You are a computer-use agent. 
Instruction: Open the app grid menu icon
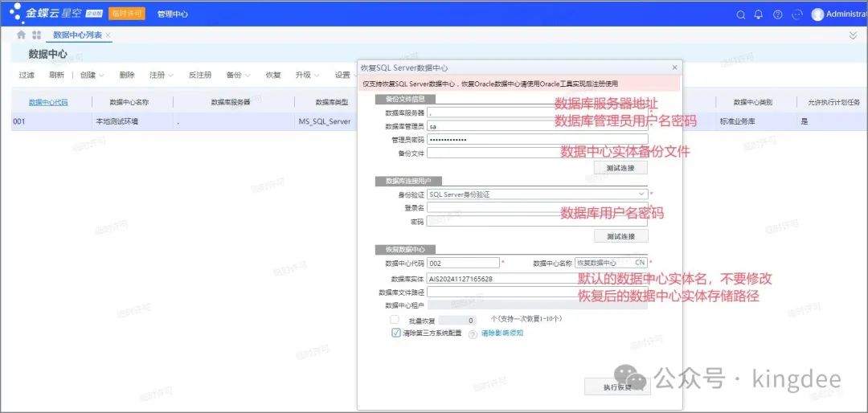pos(36,35)
